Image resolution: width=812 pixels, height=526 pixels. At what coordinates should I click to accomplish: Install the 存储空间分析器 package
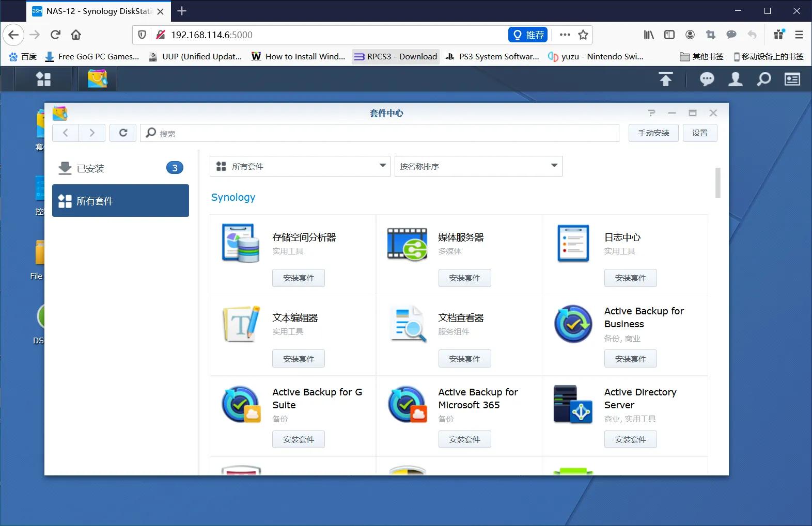299,278
